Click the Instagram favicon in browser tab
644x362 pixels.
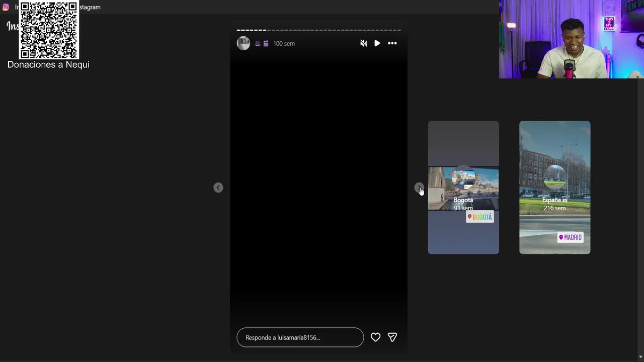click(x=6, y=7)
